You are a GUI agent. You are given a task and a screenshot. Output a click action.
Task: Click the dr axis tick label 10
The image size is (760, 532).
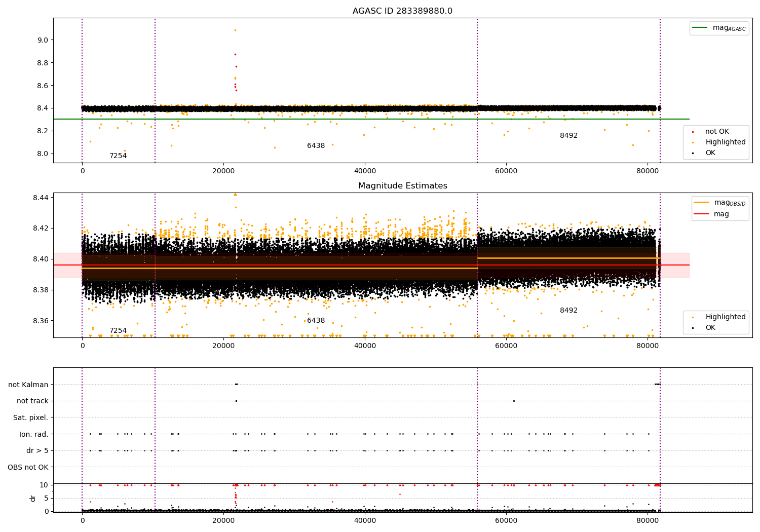tap(44, 485)
